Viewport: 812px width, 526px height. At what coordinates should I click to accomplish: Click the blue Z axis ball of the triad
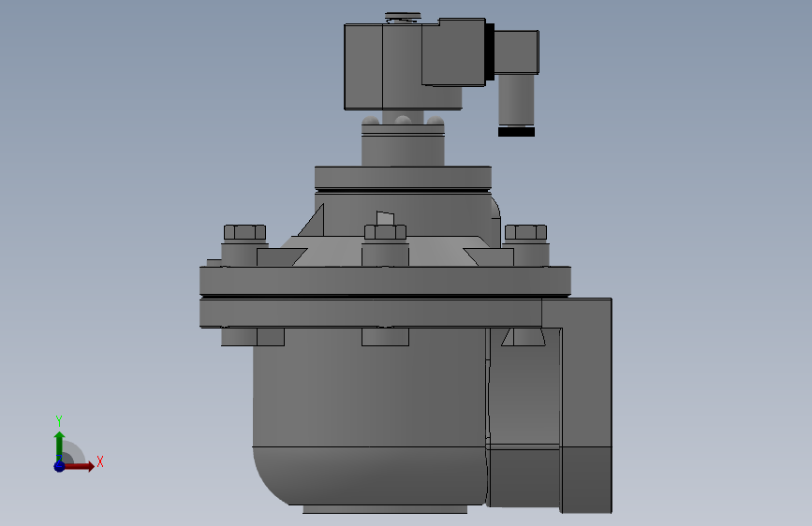pos(59,466)
